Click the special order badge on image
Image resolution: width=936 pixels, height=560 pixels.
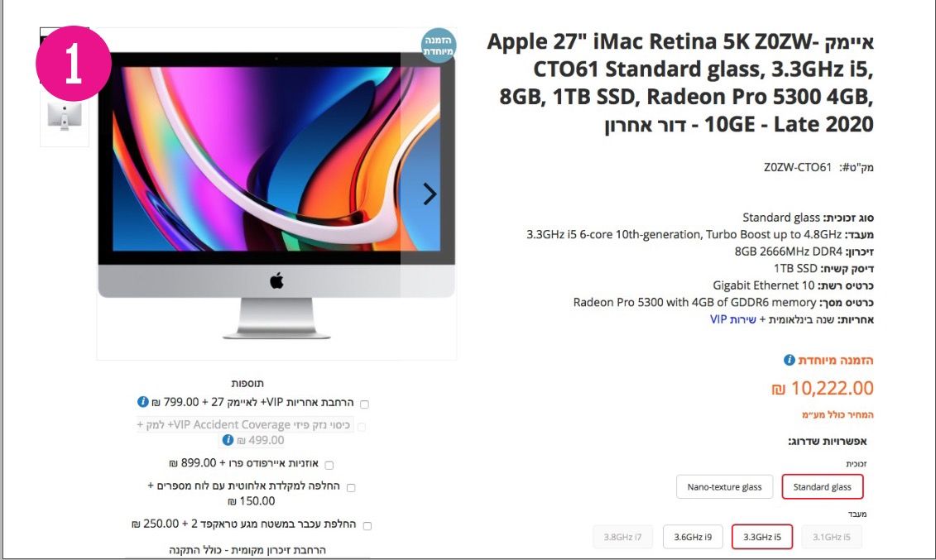pos(438,45)
